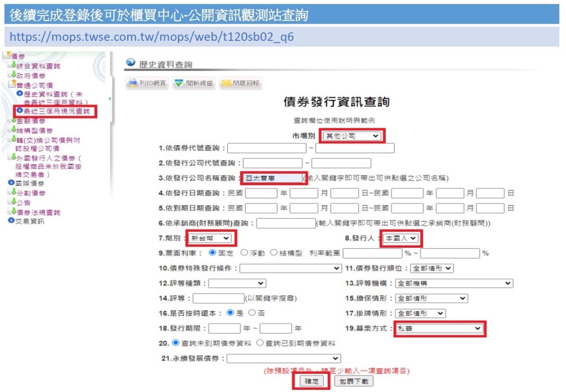
Task: Click the 問題回報 envelope icon
Action: coord(226,84)
